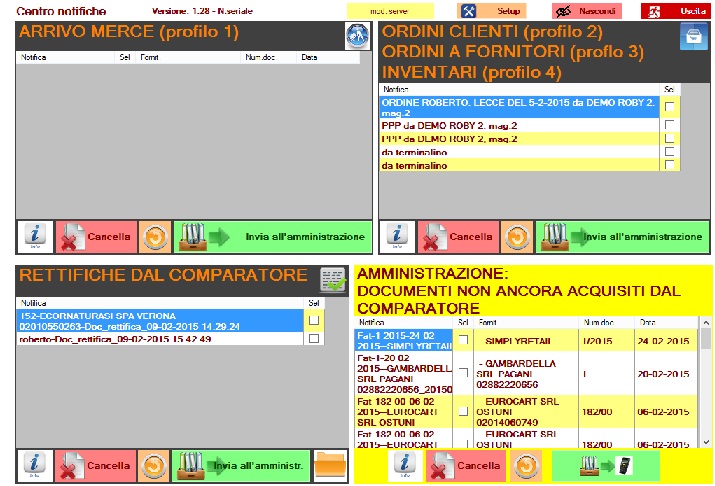
Task: Click Cancella in Arrivo Merce panel
Action: coord(96,237)
